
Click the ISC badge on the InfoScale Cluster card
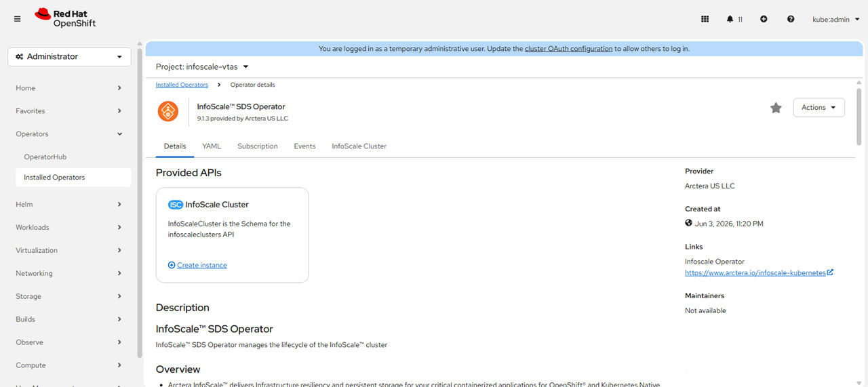176,205
